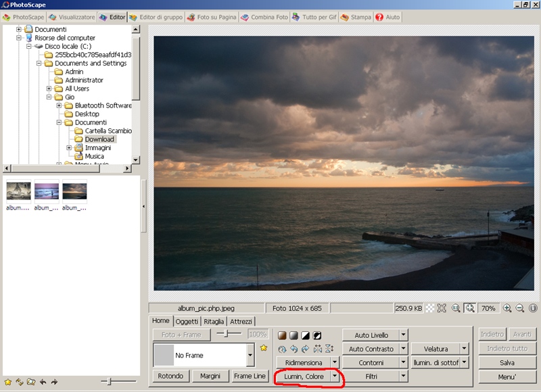Click the zoom in magnifier icon
Screen dimensions: 541x392
(x=507, y=308)
